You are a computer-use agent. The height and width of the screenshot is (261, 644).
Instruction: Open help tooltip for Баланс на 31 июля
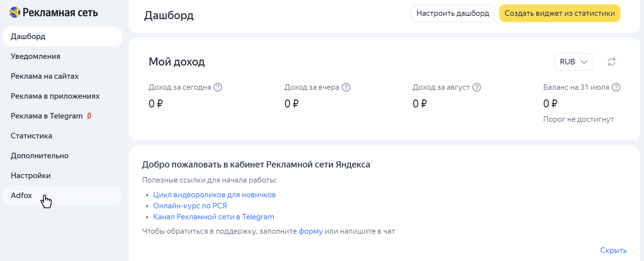tap(616, 87)
